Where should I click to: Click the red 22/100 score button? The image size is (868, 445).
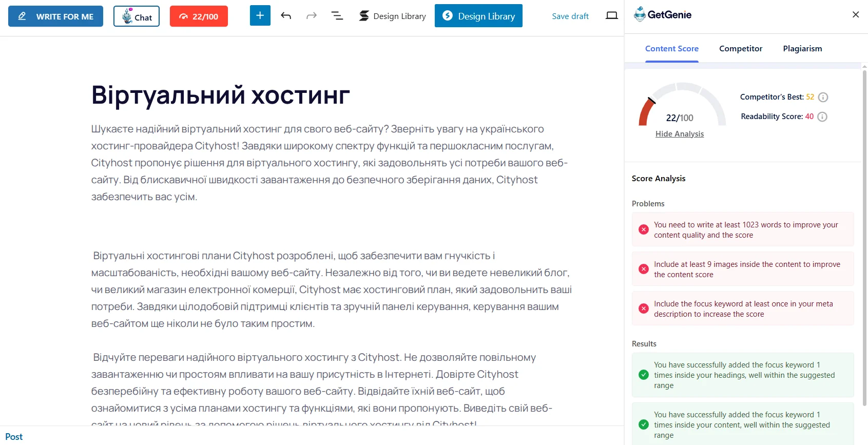pyautogui.click(x=199, y=16)
